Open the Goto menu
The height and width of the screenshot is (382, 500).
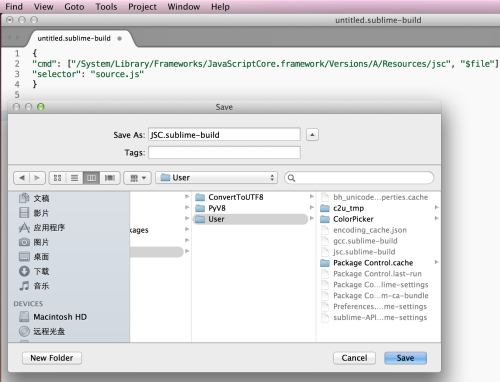(74, 7)
